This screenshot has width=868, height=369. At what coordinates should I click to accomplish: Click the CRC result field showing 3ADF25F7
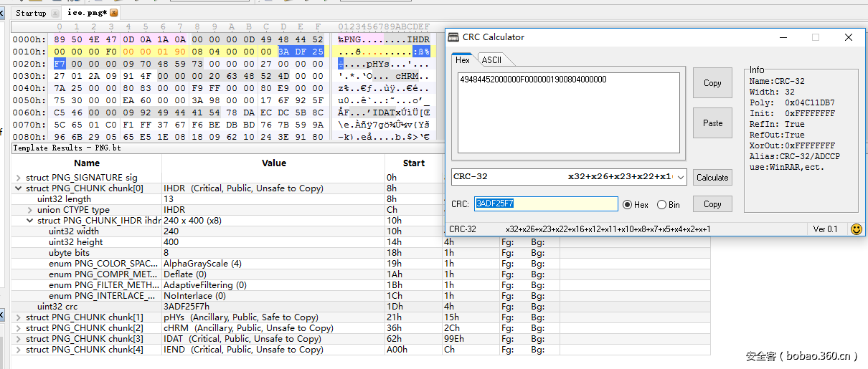[545, 204]
